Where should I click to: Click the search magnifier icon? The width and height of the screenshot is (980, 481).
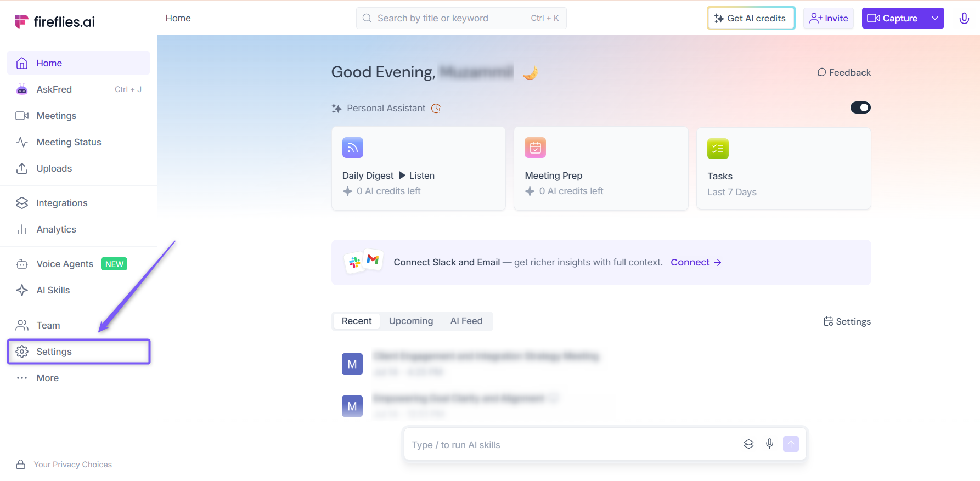tap(367, 18)
